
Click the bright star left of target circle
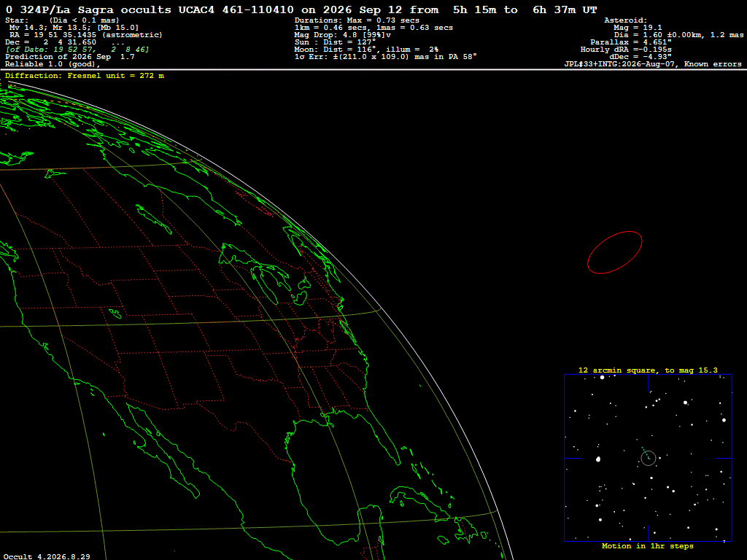(598, 459)
